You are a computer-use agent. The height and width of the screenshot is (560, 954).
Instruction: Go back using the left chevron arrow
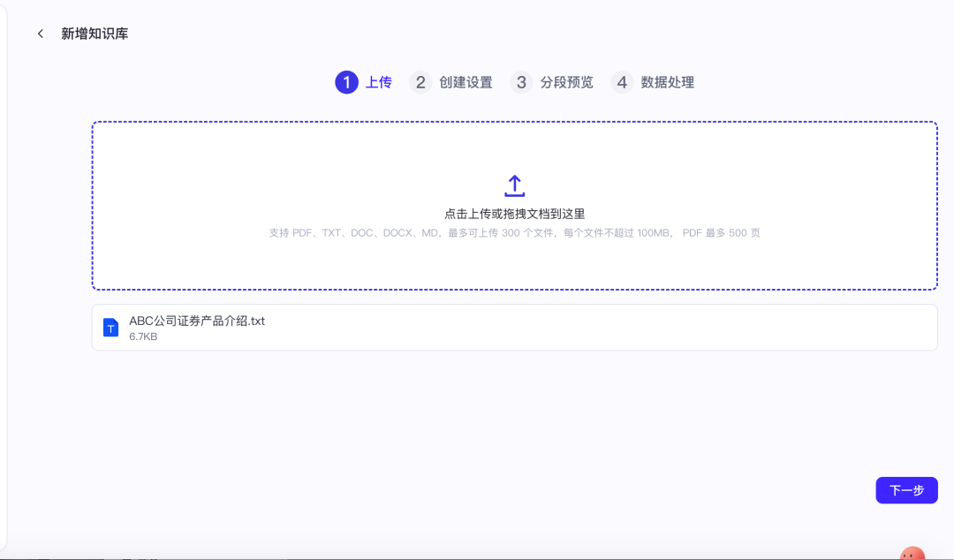pos(41,34)
